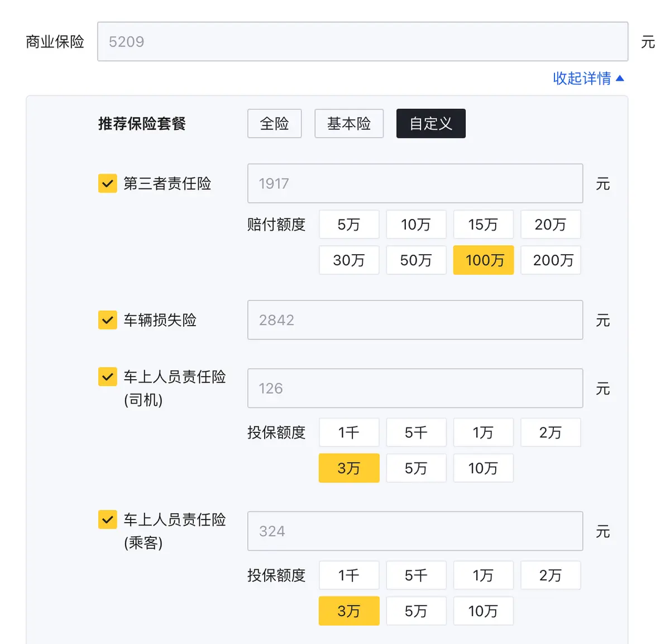Choose 50万 third-party coverage amount
The image size is (670, 644).
(x=417, y=260)
